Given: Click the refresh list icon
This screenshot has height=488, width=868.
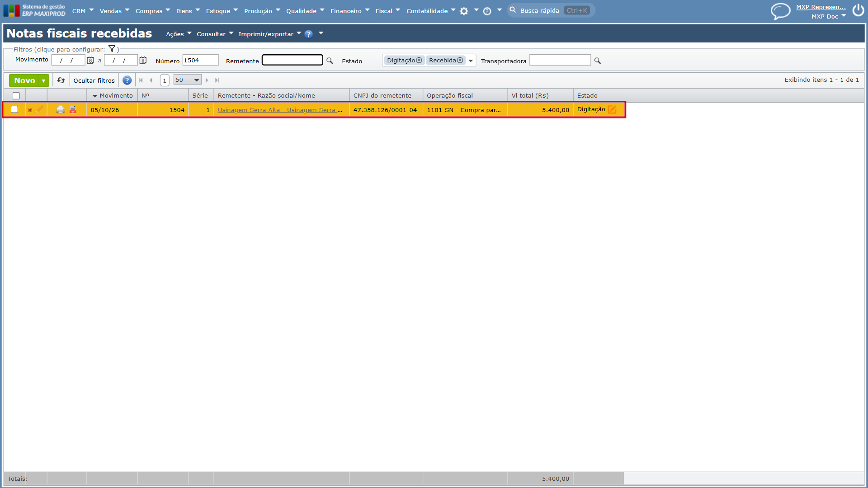Looking at the screenshot, I should pos(61,80).
